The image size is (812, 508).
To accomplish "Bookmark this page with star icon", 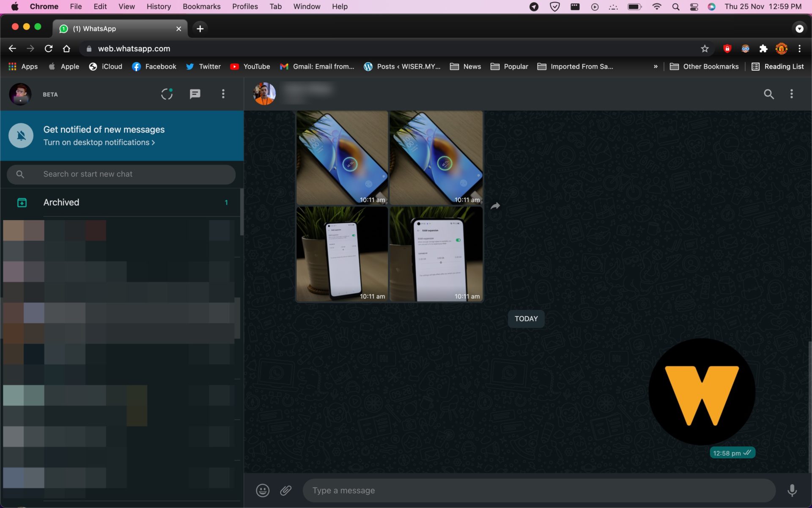I will click(x=705, y=49).
